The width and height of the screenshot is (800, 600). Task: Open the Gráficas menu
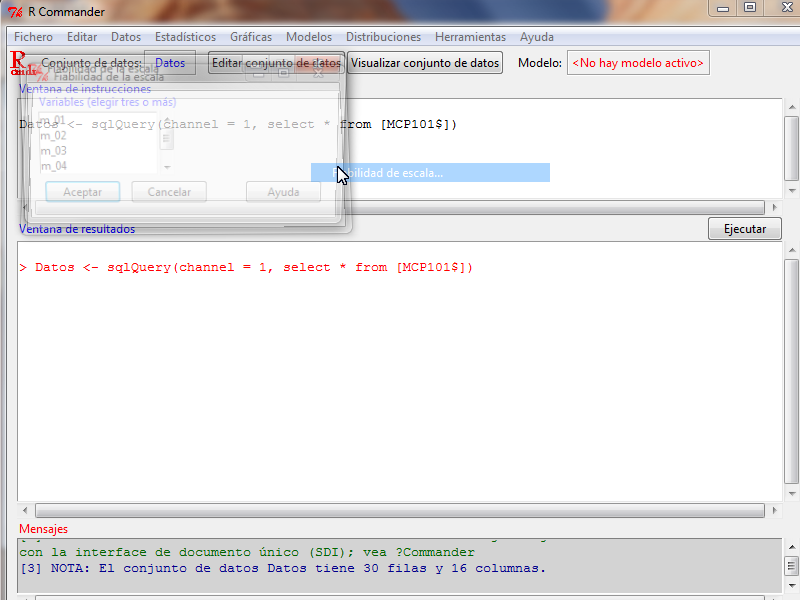250,37
